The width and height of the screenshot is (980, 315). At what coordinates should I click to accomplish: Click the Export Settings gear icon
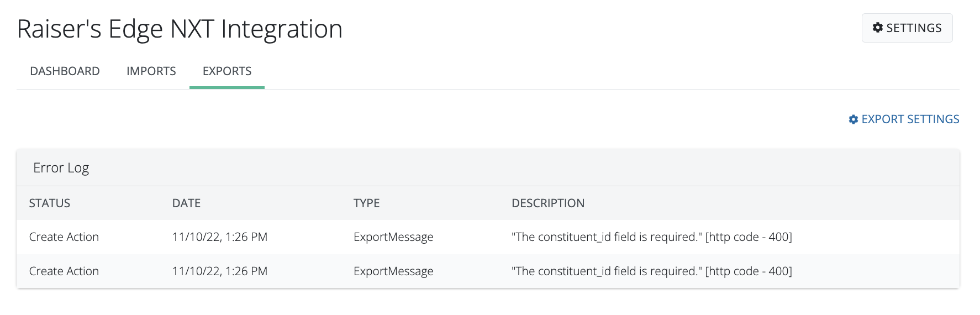click(853, 119)
